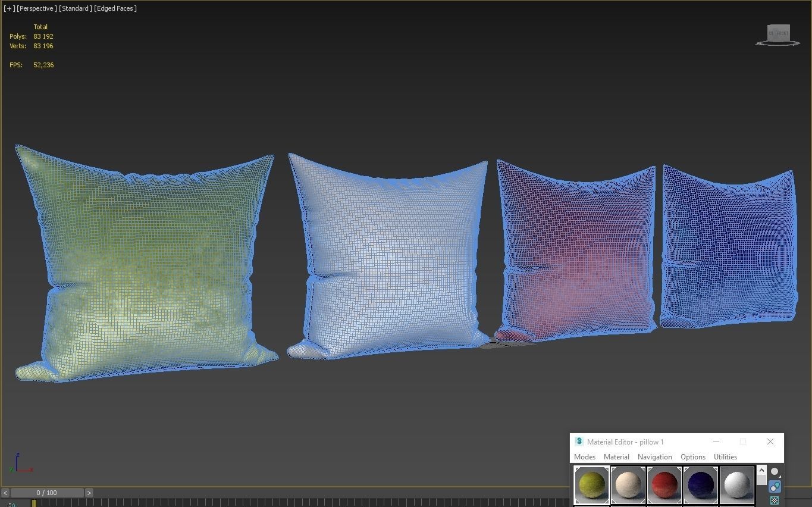Open Material menu in Material Editor
Image resolution: width=812 pixels, height=507 pixels.
(616, 457)
